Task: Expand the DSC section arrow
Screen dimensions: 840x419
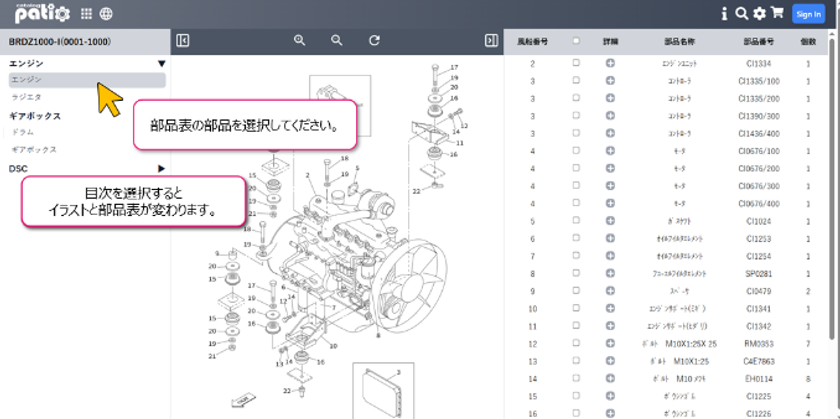Action: (x=162, y=169)
